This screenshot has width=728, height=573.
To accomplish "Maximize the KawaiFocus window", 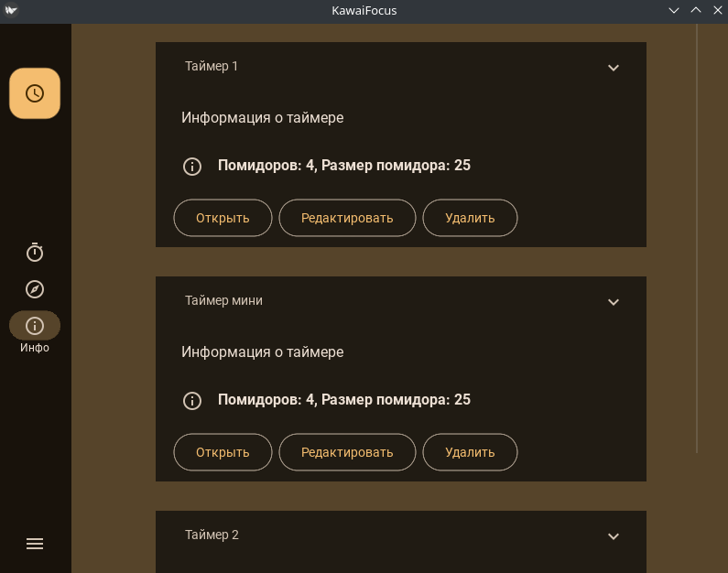I will pos(695,10).
